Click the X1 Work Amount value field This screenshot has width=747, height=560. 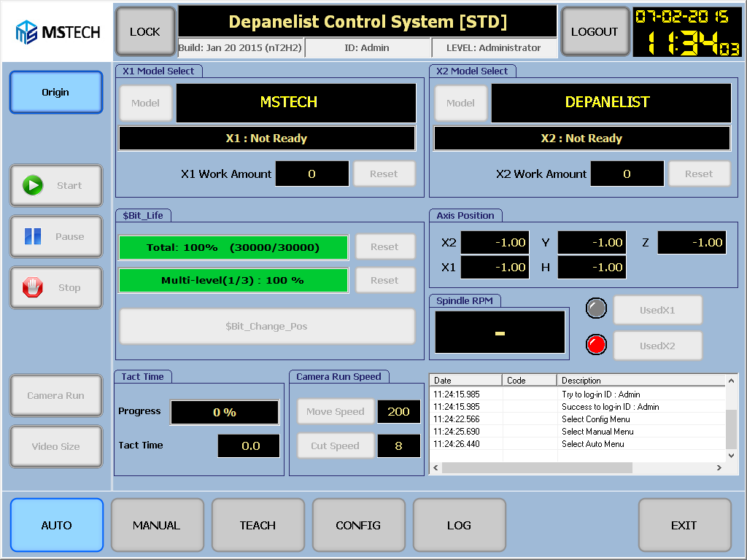tap(312, 174)
